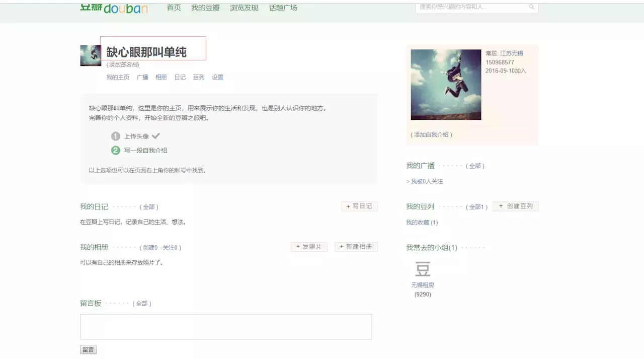
Task: Open 浏览发现 in top navigation
Action: coord(244,8)
